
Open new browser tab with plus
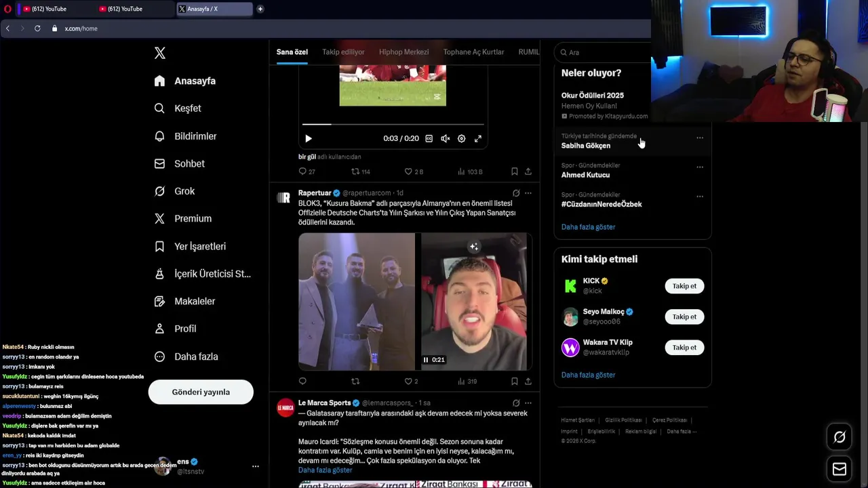(260, 9)
